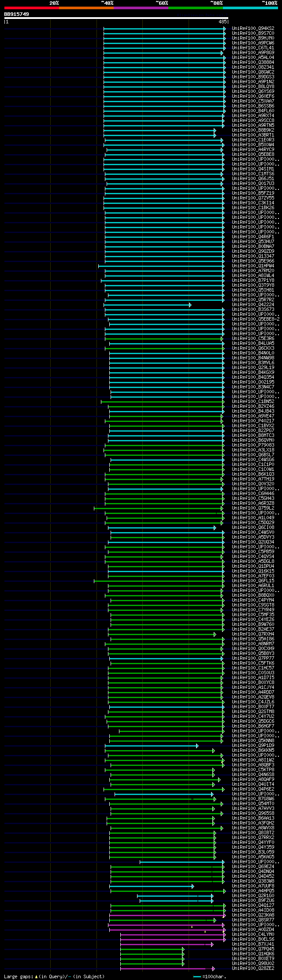The width and height of the screenshot is (282, 980).
Task: Select the UniRef100_Q4R6F1 label
Action: click(x=253, y=237)
